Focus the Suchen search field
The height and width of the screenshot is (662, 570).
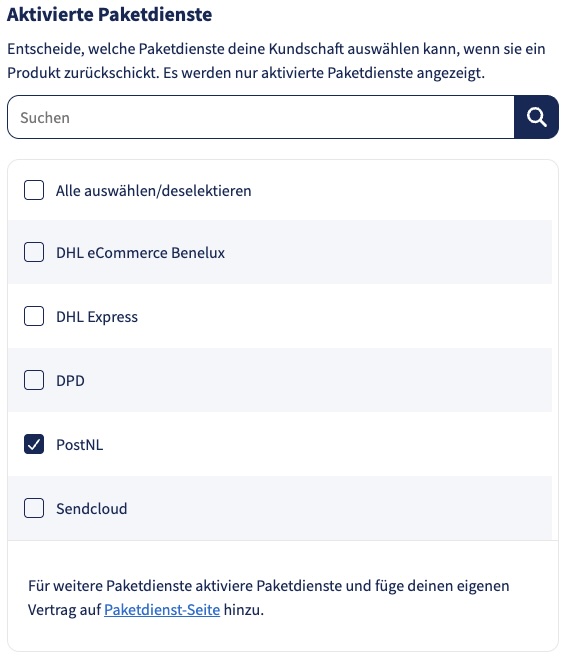(x=261, y=117)
